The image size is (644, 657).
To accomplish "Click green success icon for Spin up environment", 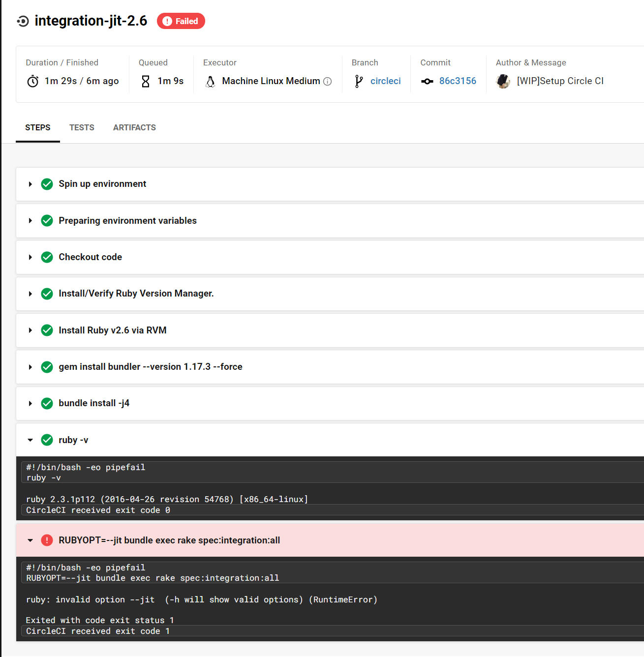I will 47,184.
